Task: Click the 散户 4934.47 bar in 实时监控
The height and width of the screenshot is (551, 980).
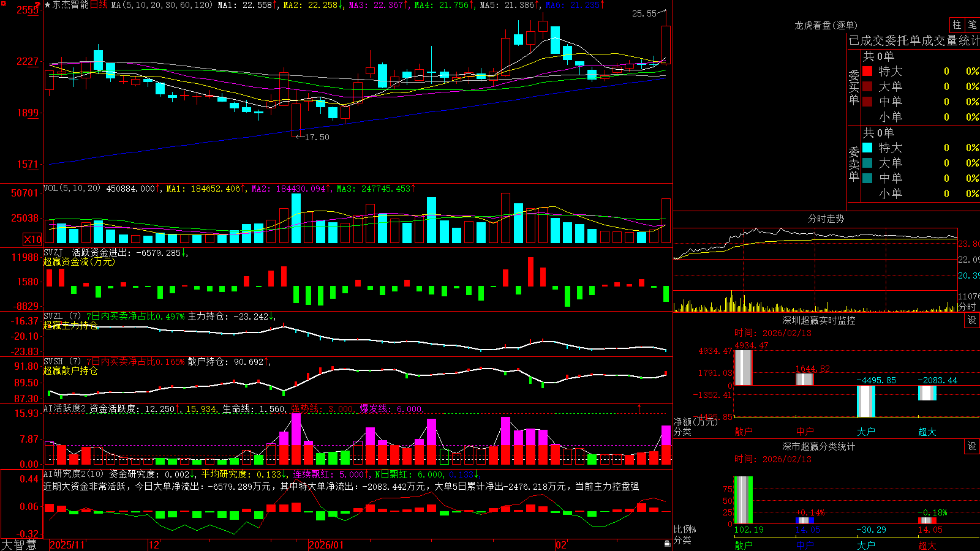Action: coord(743,367)
